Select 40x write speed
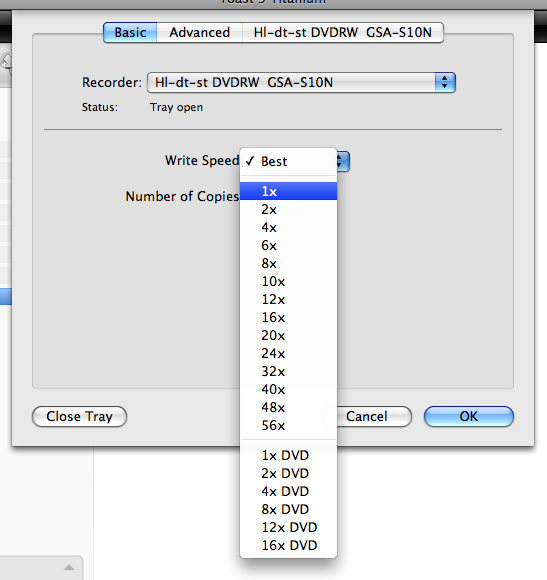 pos(288,390)
